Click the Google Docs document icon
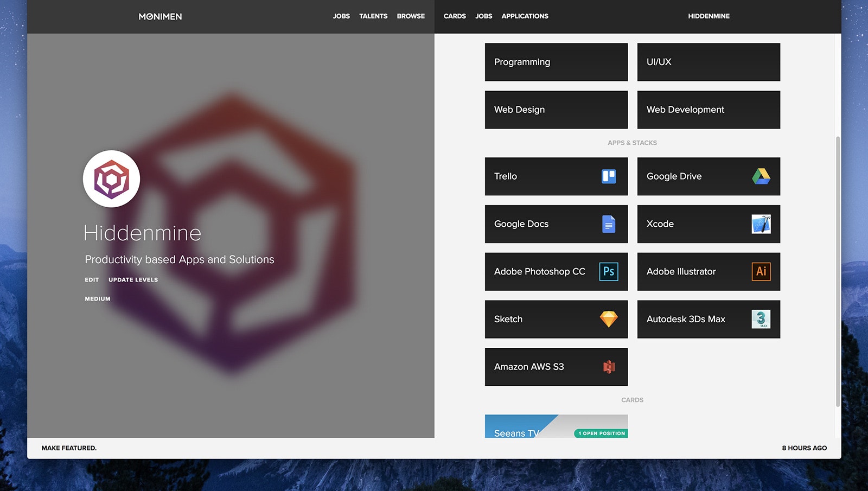This screenshot has height=491, width=868. click(609, 224)
